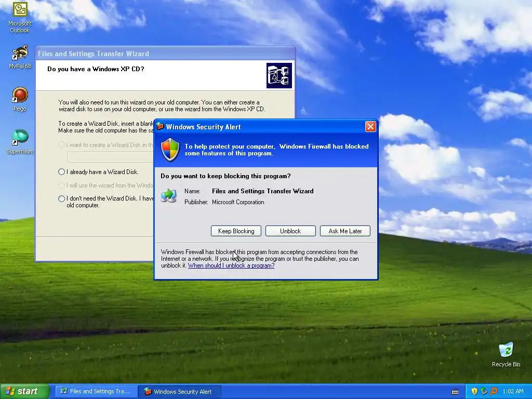
Task: Click the Security Alert title bar icon
Action: pos(160,127)
